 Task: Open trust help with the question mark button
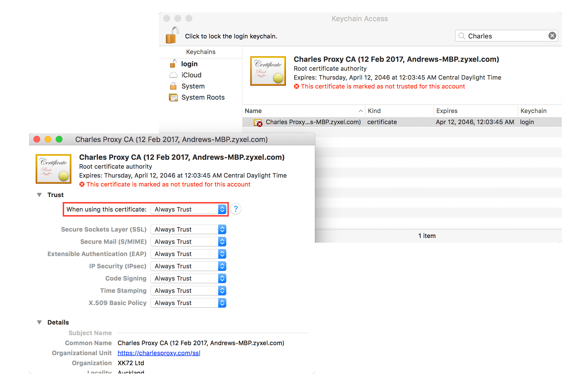pyautogui.click(x=236, y=209)
